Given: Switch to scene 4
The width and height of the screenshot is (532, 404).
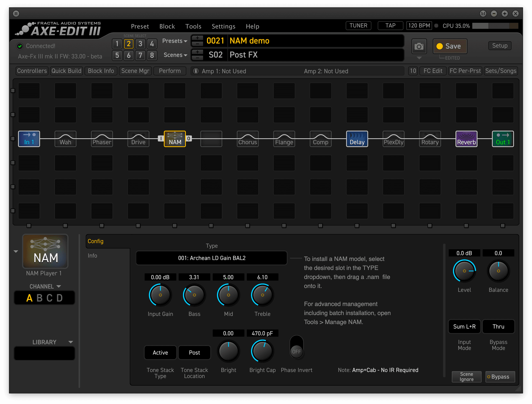Looking at the screenshot, I should [x=152, y=44].
